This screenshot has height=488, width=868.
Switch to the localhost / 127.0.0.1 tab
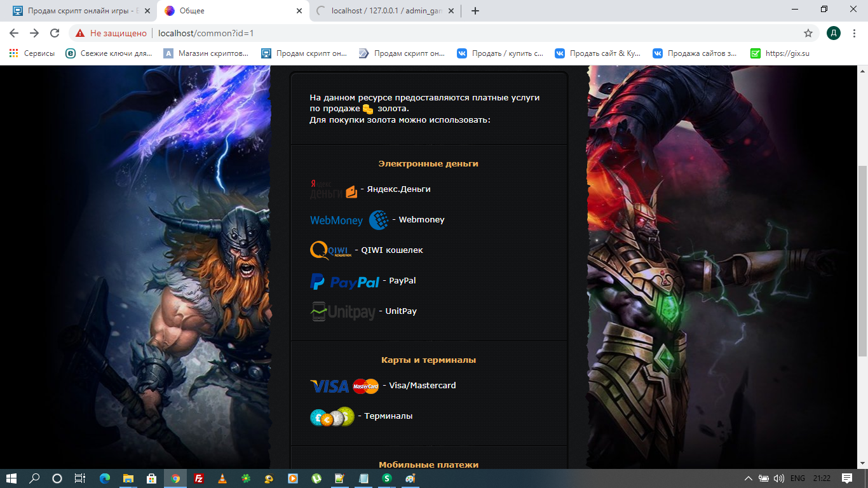386,11
